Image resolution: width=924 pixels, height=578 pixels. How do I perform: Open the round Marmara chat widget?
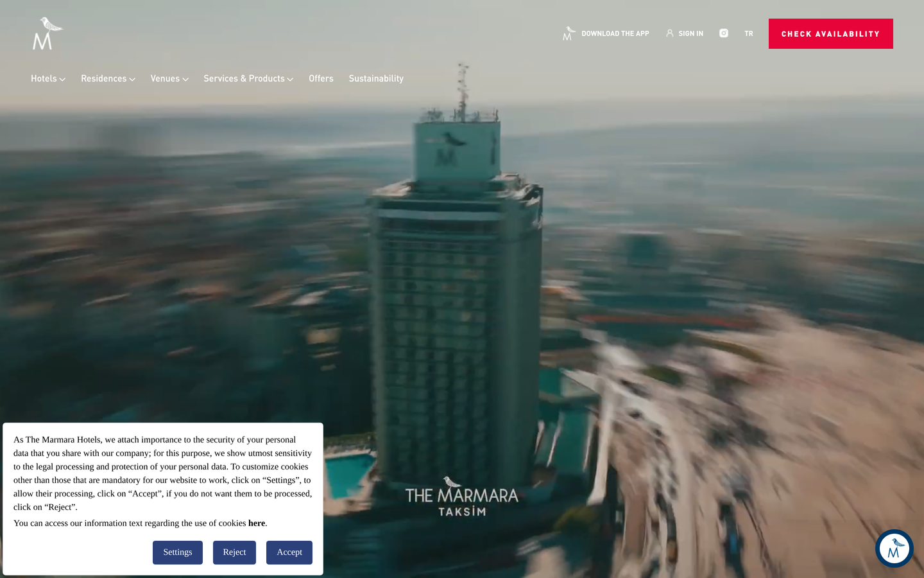894,548
